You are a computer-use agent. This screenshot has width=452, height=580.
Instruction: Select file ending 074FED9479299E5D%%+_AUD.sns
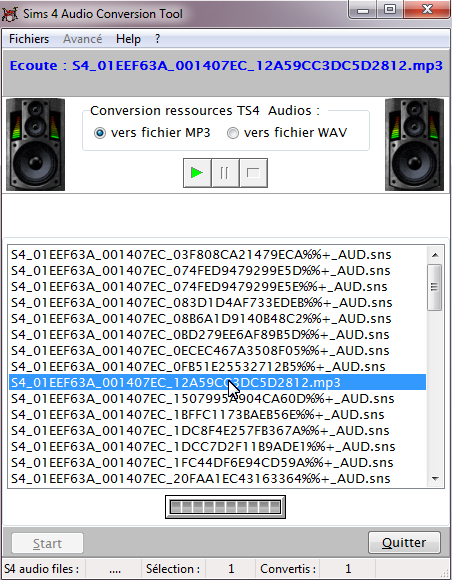[x=217, y=271]
